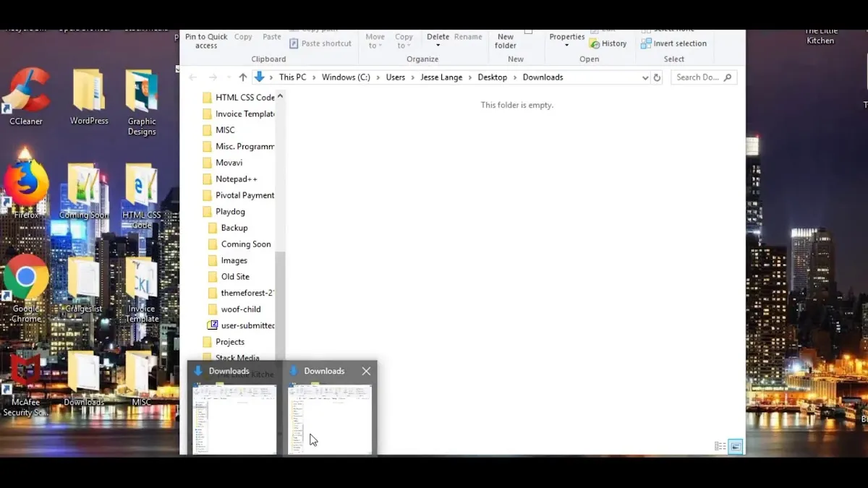Open the Properties dropdown in the ribbon
Image resolution: width=868 pixels, height=488 pixels.
click(x=566, y=41)
